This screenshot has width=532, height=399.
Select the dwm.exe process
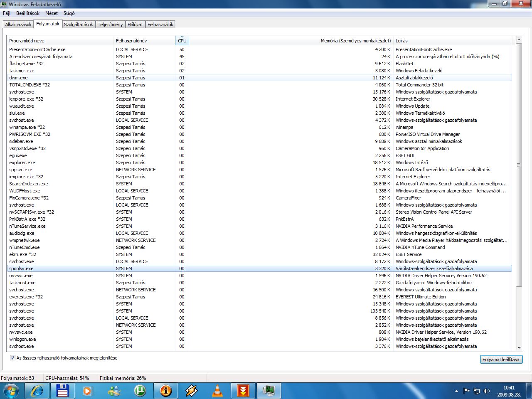click(x=260, y=78)
